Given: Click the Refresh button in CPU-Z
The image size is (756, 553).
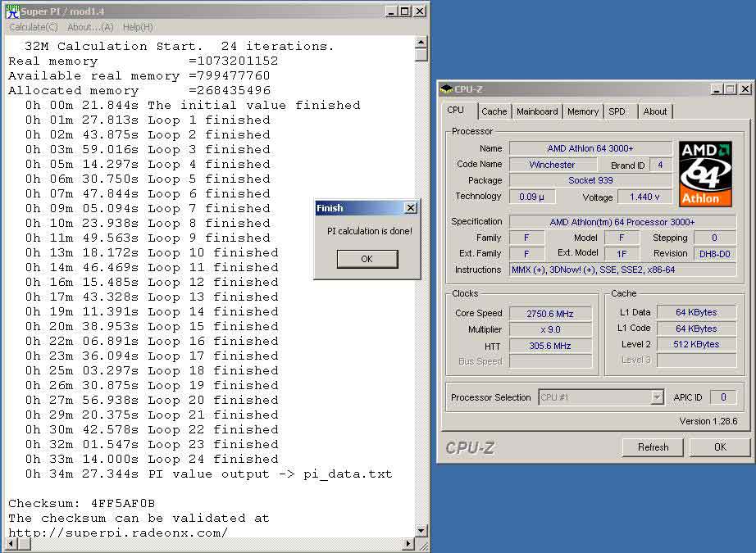Looking at the screenshot, I should (653, 447).
